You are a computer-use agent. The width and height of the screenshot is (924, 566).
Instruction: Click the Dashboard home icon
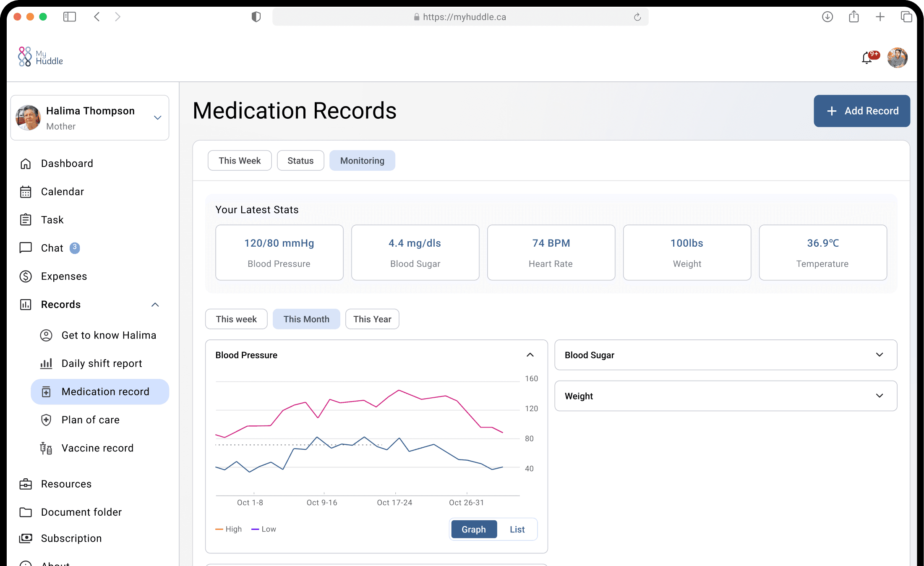click(26, 164)
